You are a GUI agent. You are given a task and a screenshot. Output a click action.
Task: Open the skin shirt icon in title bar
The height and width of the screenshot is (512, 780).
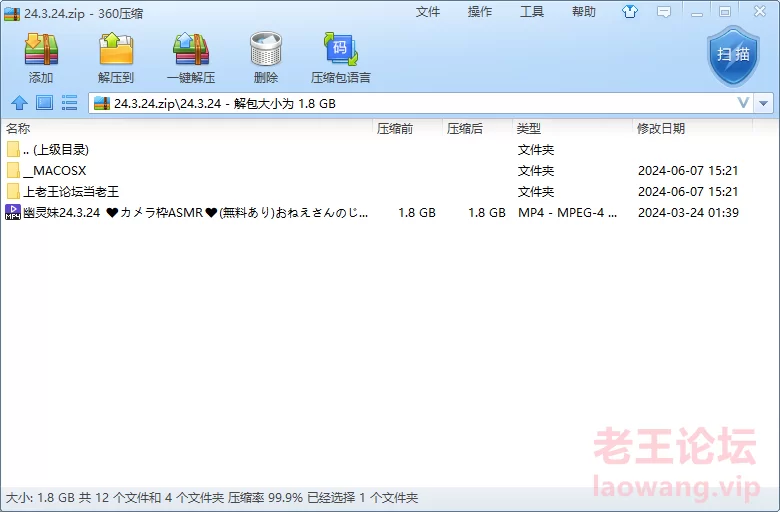[x=630, y=12]
